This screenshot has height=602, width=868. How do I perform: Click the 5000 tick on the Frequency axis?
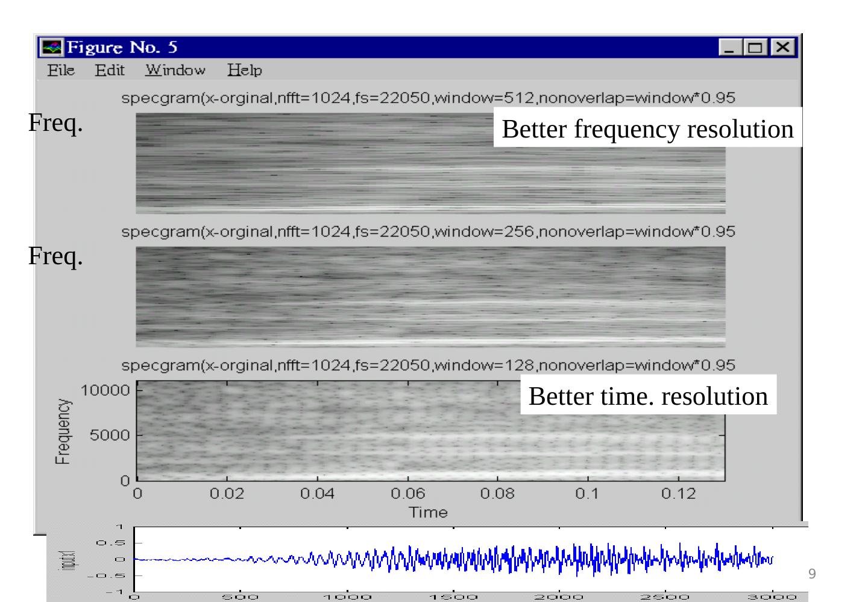(x=108, y=435)
